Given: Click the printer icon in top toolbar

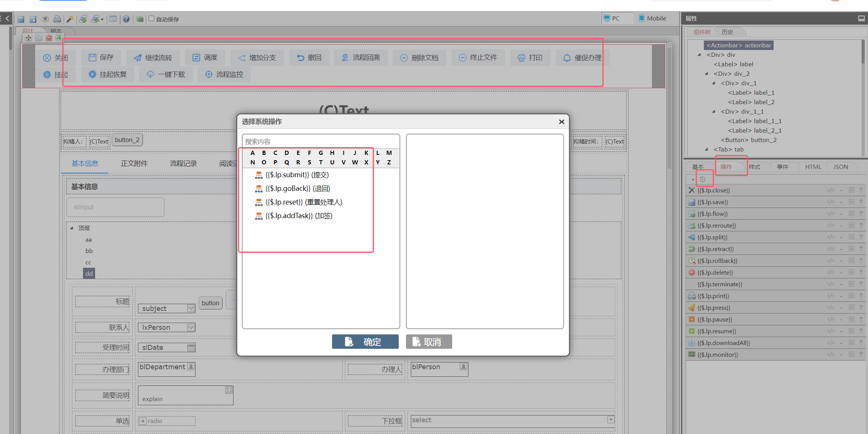Looking at the screenshot, I should coord(57,19).
